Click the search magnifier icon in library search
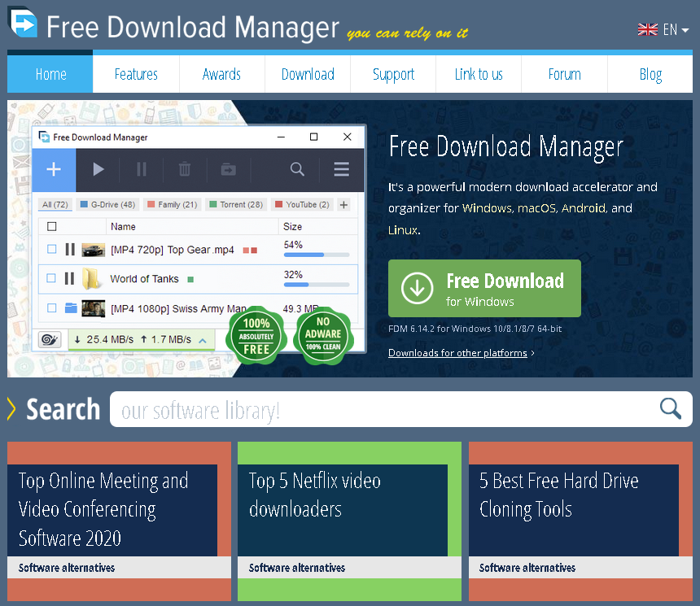This screenshot has width=700, height=606. (670, 408)
